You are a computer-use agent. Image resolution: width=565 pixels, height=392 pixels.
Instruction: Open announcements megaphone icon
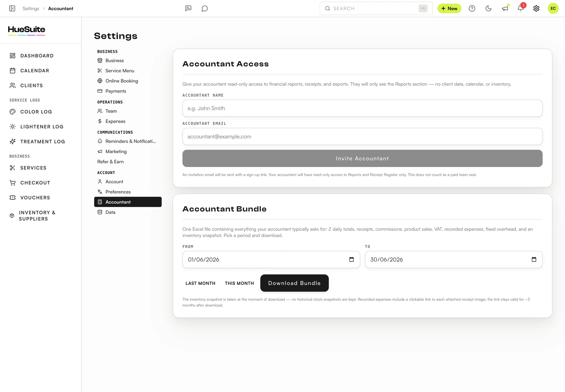pyautogui.click(x=505, y=8)
